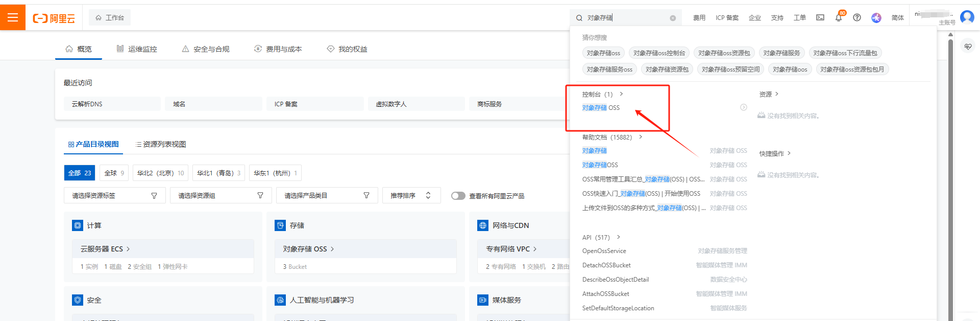Click the 人工智能与机器学习 category icon
Viewport: 980px width, 321px height.
280,300
